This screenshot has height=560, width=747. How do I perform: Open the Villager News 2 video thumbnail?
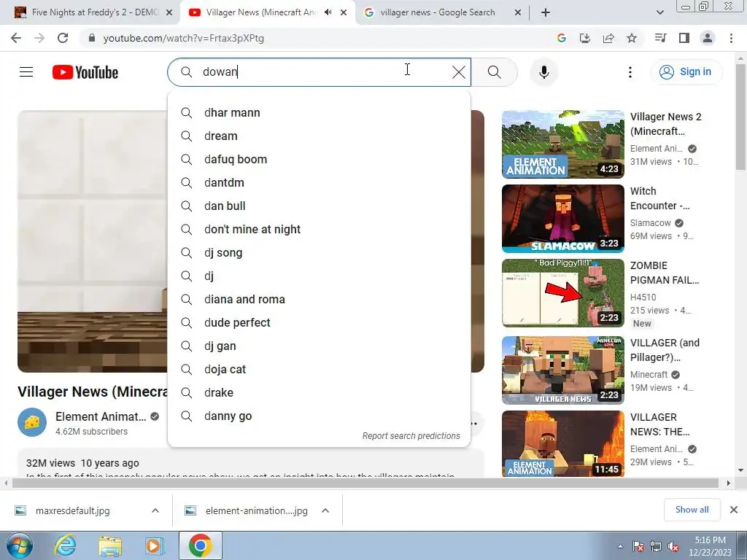point(562,144)
